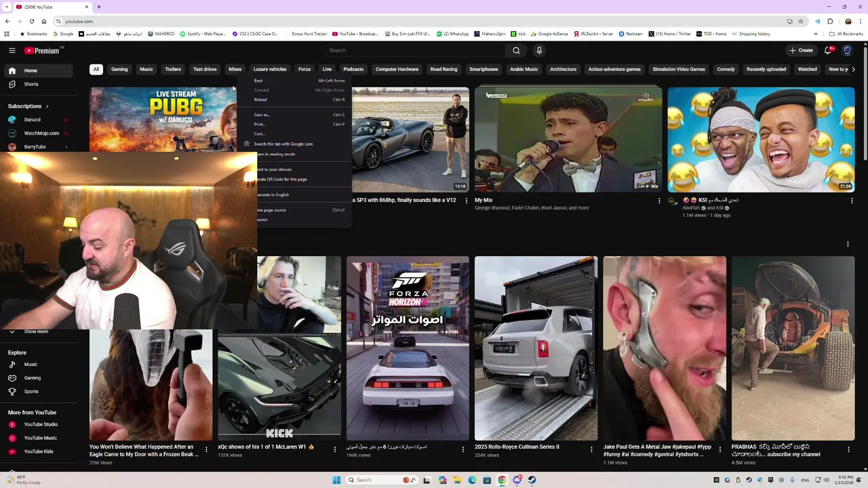This screenshot has height=488, width=868.
Task: Open the notifications bell
Action: [828, 50]
